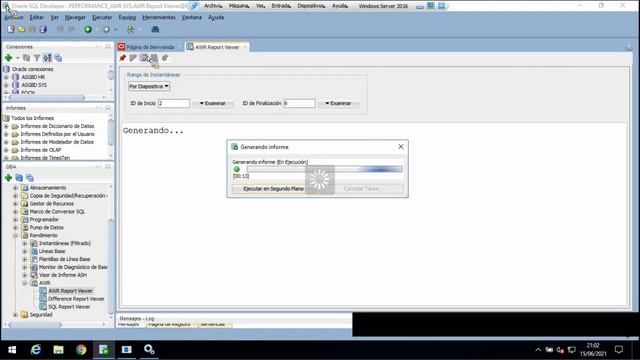Click the clock showing 21:02 in taskbar

(x=593, y=345)
